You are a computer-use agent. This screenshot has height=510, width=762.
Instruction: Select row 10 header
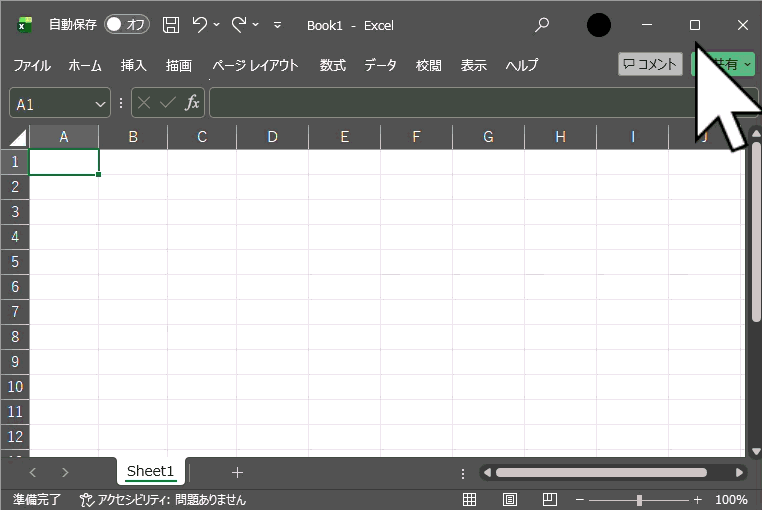[x=15, y=387]
